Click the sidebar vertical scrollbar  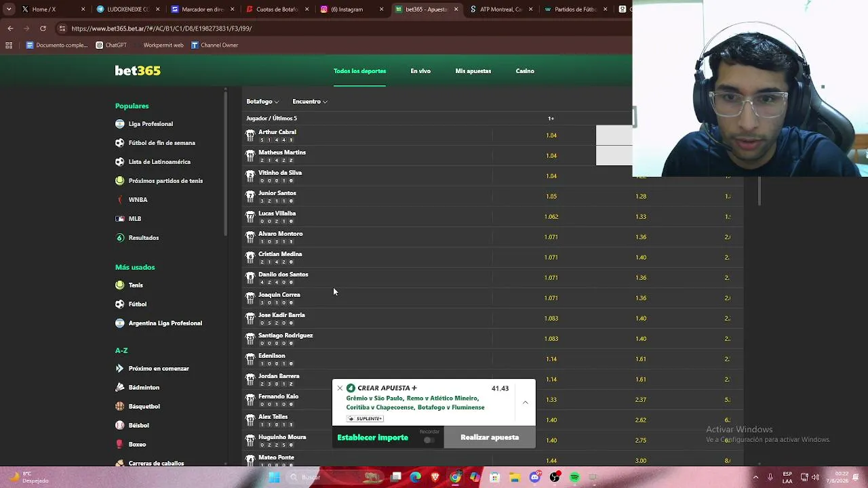(226, 163)
